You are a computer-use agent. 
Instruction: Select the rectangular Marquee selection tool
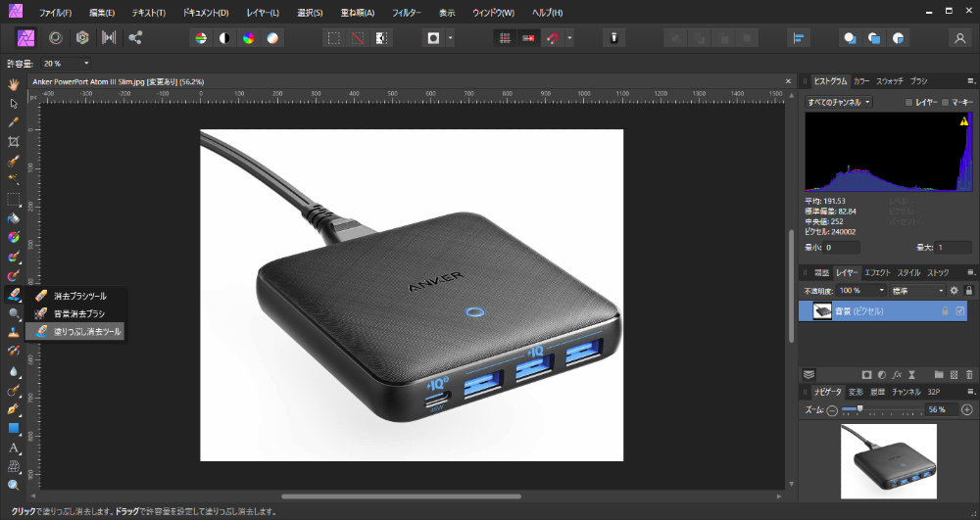[13, 200]
